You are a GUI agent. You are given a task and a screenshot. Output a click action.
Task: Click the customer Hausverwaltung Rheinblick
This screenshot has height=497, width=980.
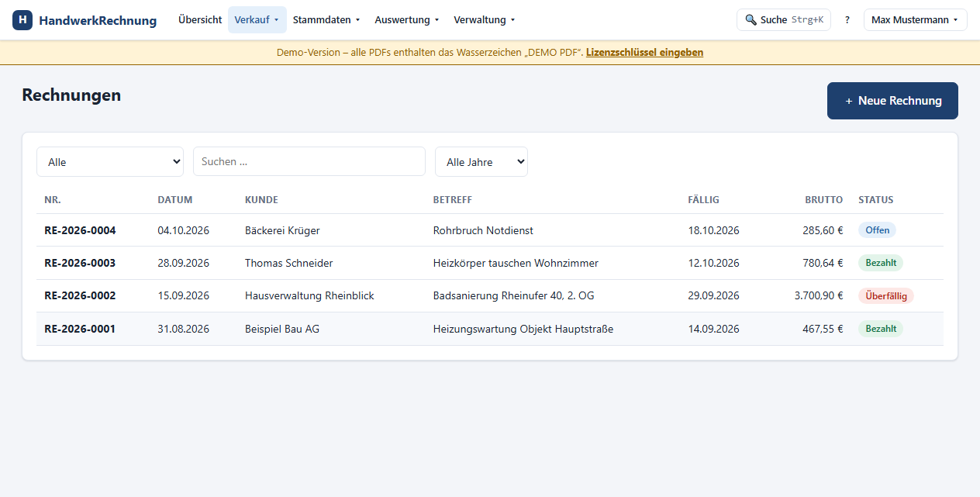[309, 295]
